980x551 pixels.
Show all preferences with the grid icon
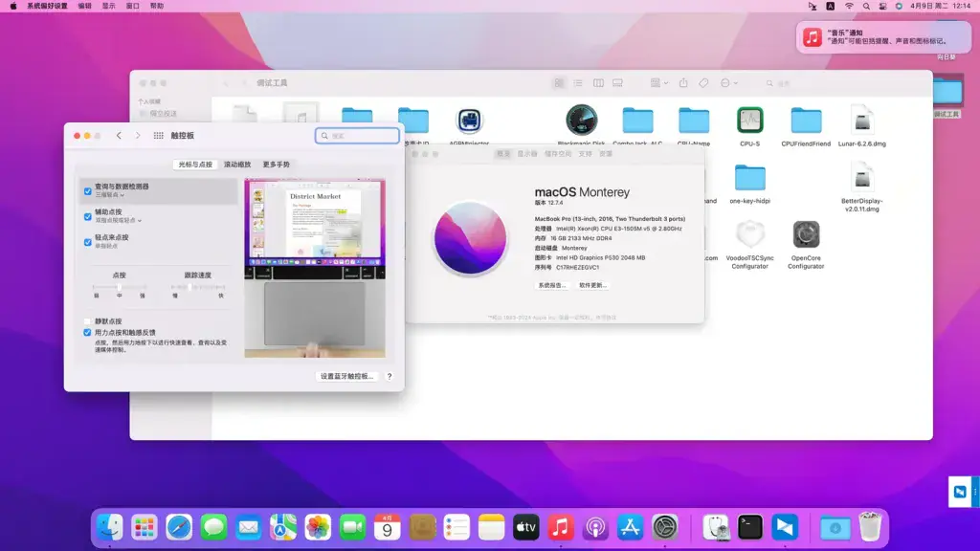point(158,136)
